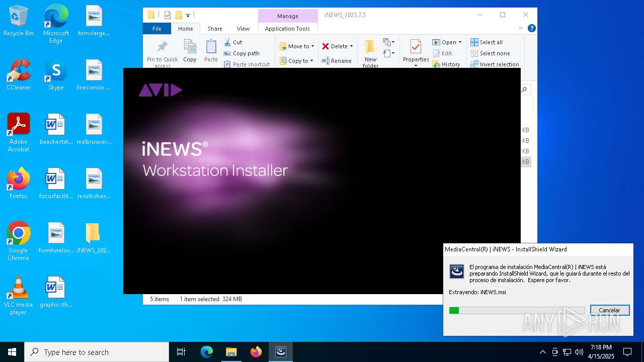Click the Copy icon in Explorer ribbon

190,51
